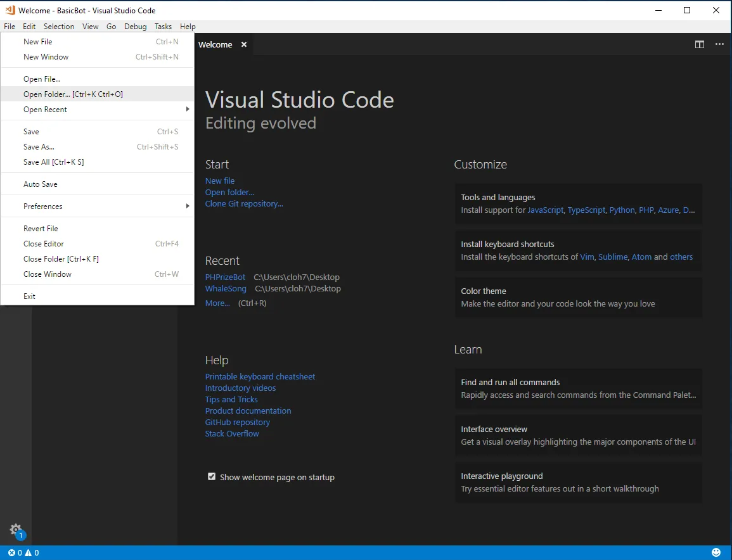Screen dimensions: 732x560
Task: Open the Color theme customization card
Action: click(578, 297)
